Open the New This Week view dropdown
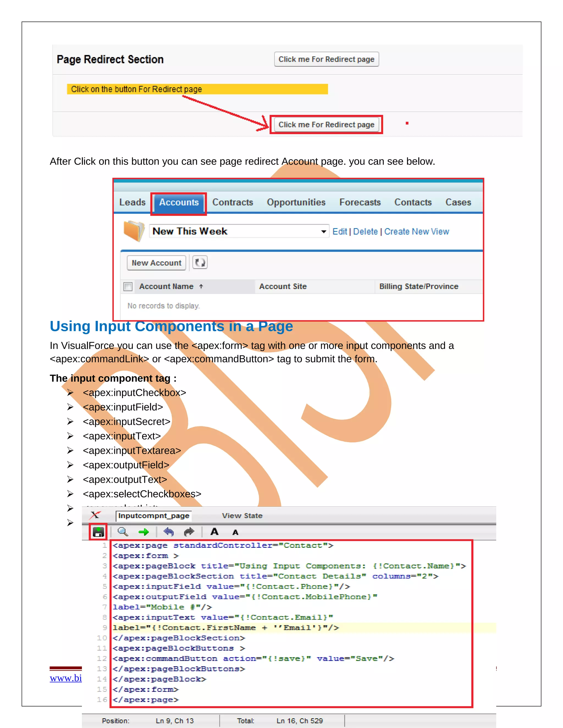 point(239,231)
